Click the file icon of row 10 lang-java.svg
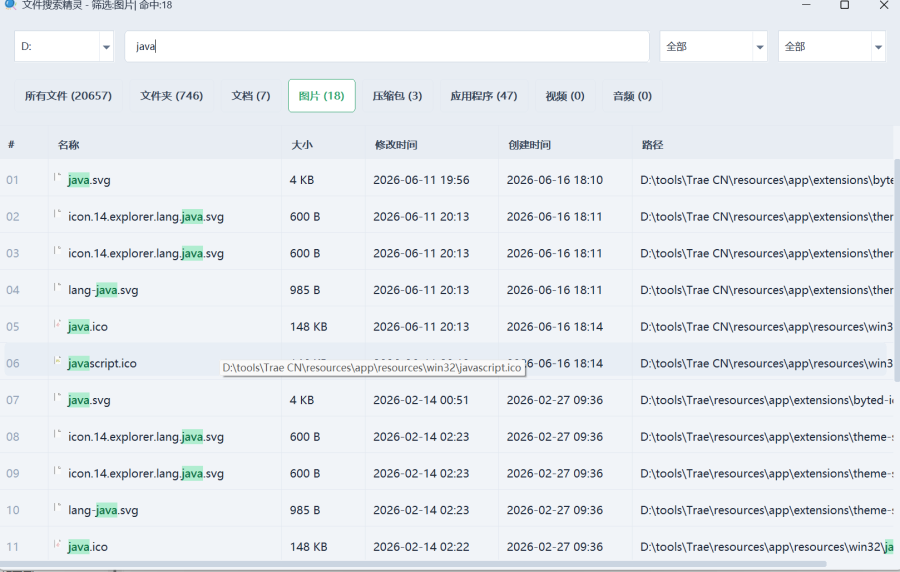Viewport: 900px width, 572px height. tap(57, 508)
